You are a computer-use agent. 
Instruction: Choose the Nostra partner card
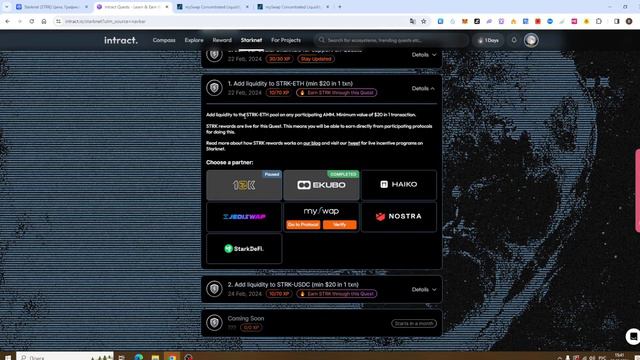tap(399, 217)
